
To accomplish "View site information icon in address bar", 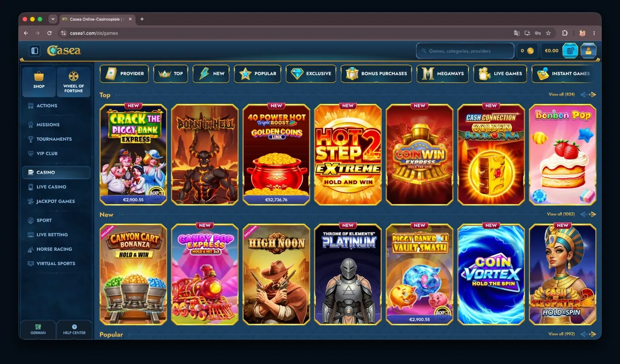I will pyautogui.click(x=63, y=33).
